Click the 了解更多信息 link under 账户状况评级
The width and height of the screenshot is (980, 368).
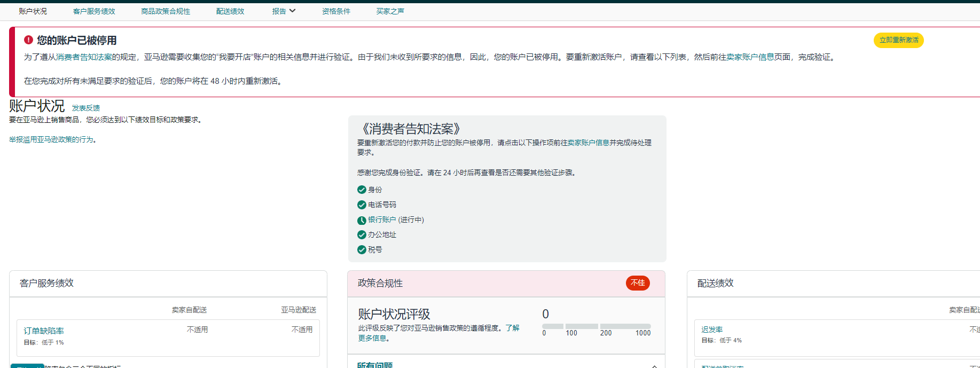point(439,333)
